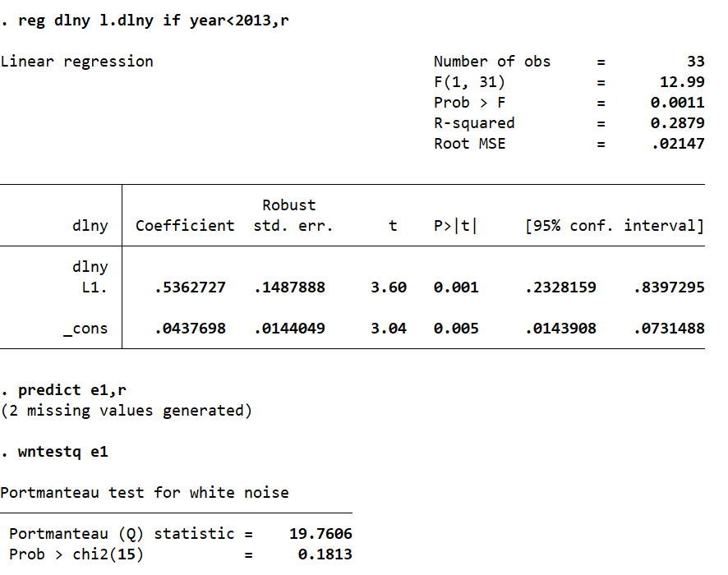728x575 pixels.
Task: Click the _cons t value 3.04
Action: click(x=389, y=329)
